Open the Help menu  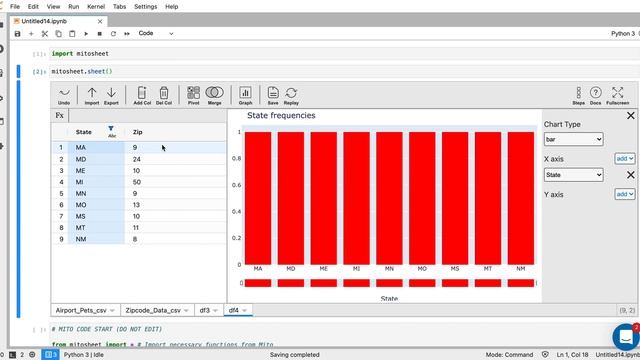click(171, 7)
